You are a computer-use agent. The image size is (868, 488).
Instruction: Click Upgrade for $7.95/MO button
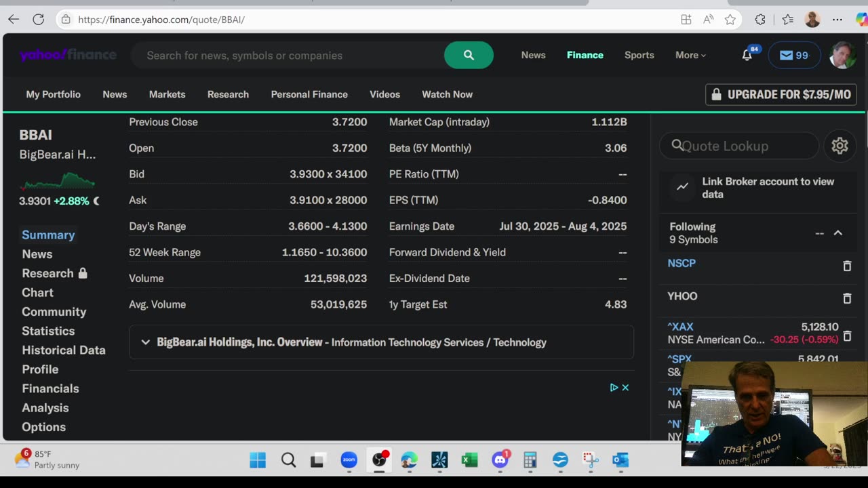point(781,95)
